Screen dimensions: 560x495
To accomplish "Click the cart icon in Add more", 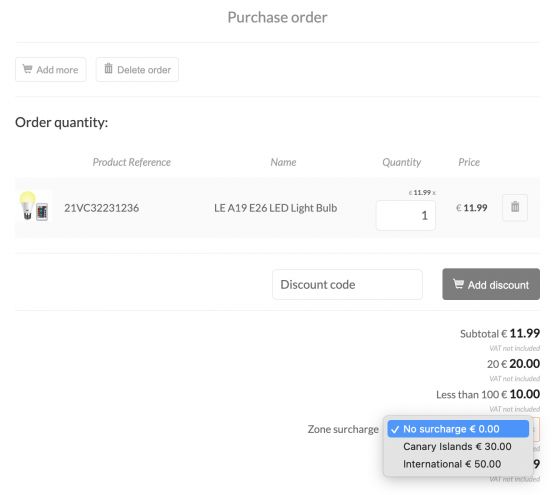I will pos(28,69).
